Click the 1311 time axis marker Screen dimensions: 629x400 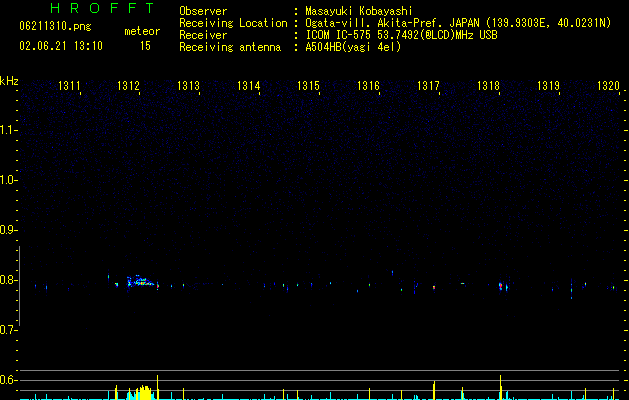coord(69,85)
